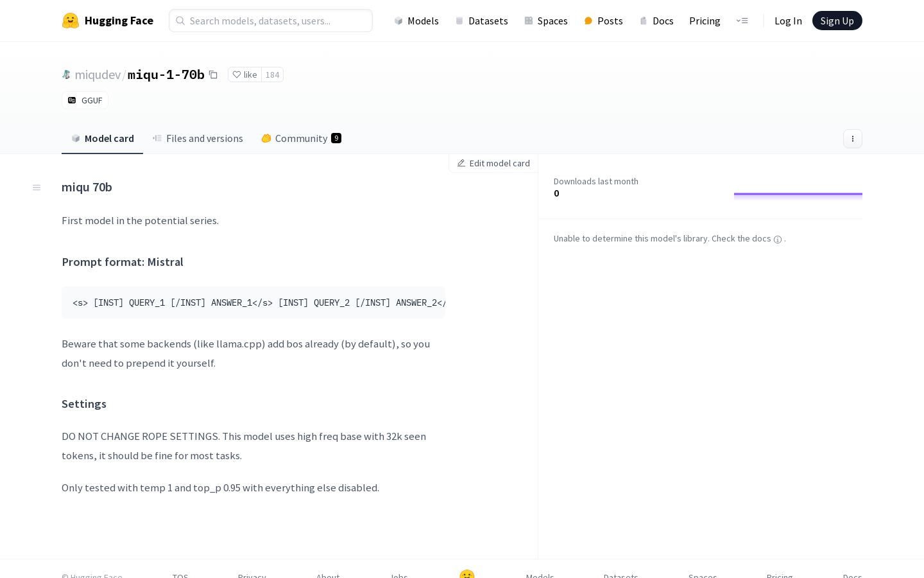Viewport: 924px width, 578px height.
Task: Expand the additional navigation menu icon
Action: (742, 21)
